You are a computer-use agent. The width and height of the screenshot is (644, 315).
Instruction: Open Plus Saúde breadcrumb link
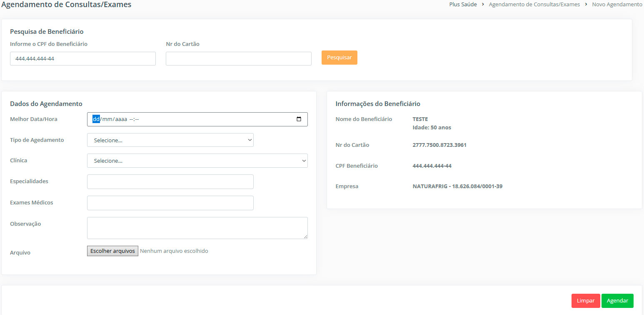(463, 5)
